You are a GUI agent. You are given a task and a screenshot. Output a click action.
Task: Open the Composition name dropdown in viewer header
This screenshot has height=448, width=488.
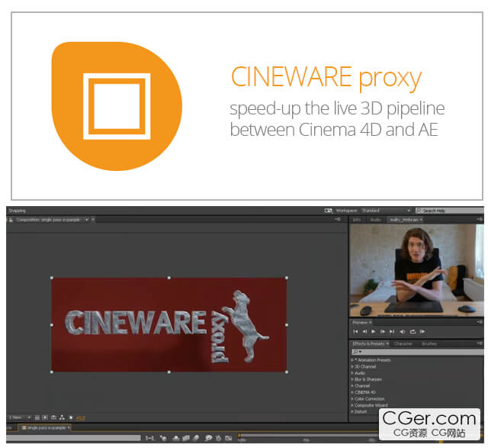click(87, 220)
